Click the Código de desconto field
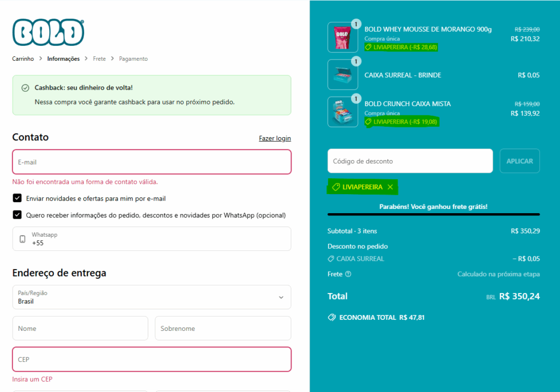 click(x=410, y=161)
